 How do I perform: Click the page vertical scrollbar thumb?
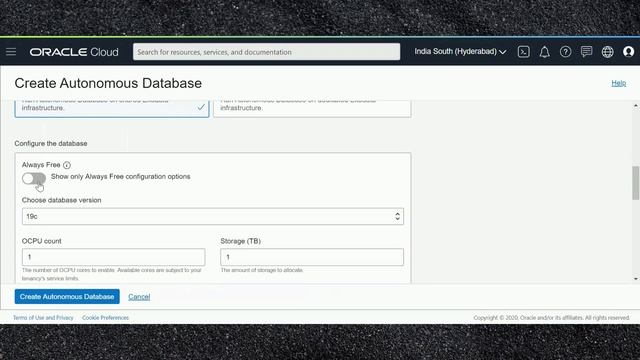[x=636, y=183]
